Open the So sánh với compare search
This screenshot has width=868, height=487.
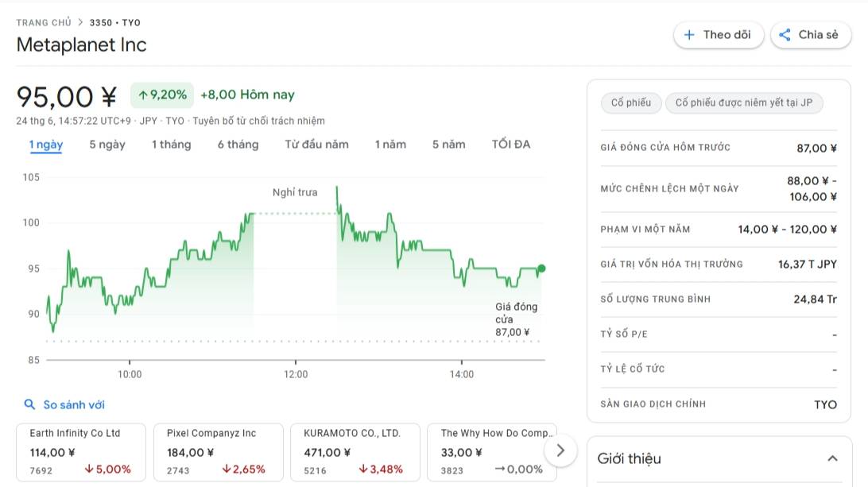(64, 404)
